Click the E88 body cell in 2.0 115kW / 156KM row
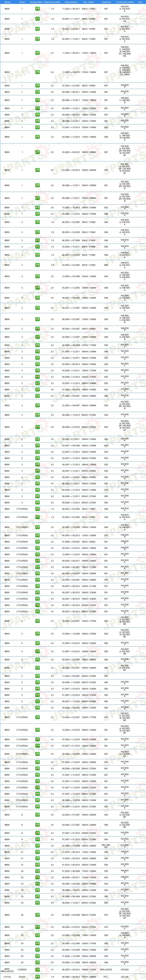The image size is (146, 980). 106,137
